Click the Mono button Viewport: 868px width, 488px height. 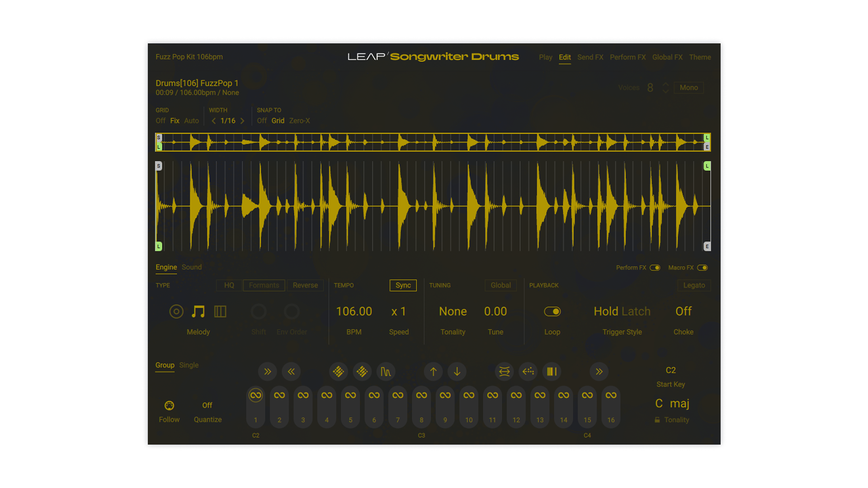pos(689,88)
